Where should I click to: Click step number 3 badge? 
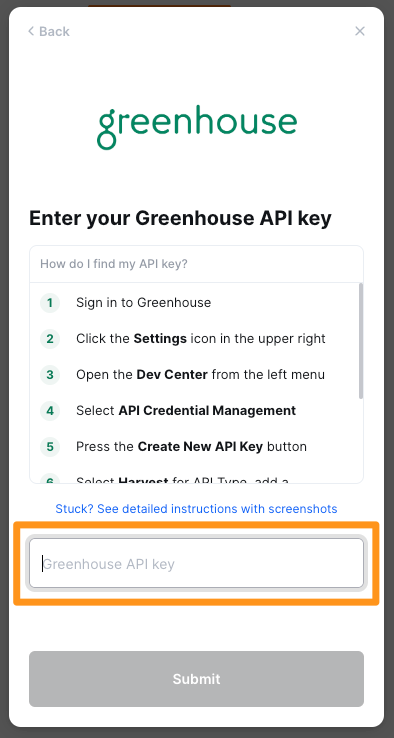click(50, 375)
